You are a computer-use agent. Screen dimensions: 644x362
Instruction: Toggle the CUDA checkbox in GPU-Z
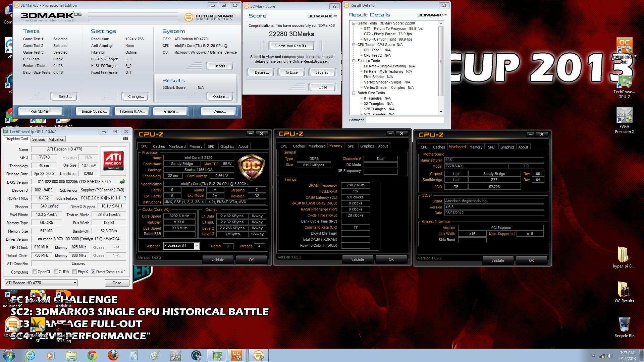point(56,272)
